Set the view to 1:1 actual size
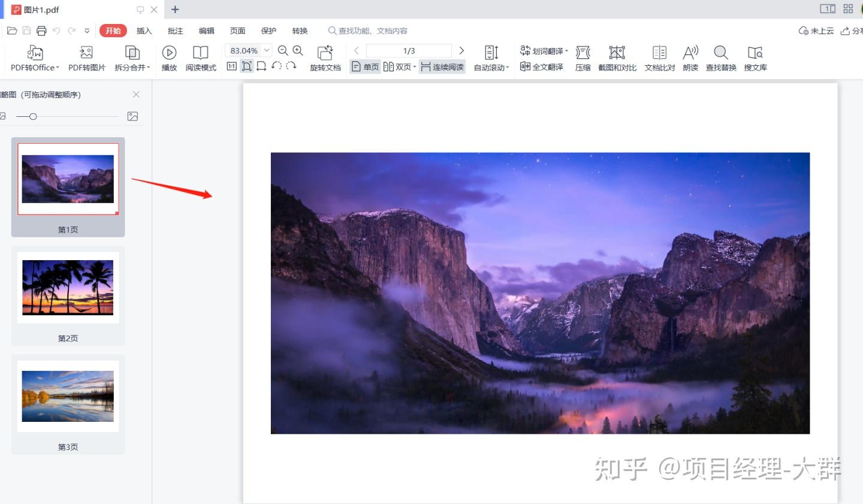 coord(232,66)
